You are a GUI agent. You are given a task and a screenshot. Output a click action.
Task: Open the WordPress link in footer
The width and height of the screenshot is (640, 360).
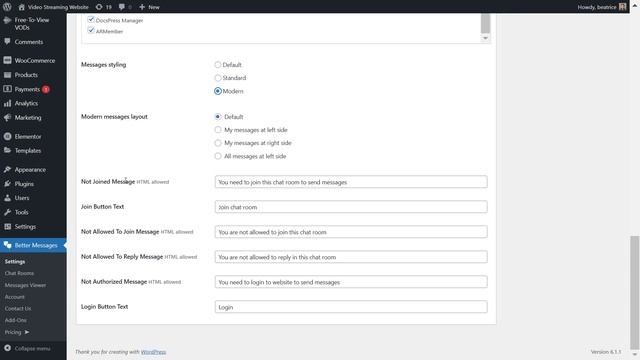click(x=153, y=352)
